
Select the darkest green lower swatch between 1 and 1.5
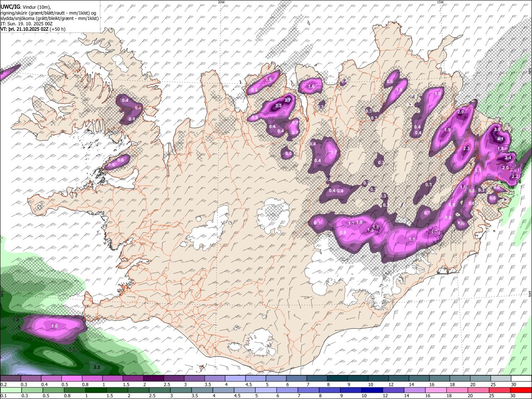(x=96, y=390)
